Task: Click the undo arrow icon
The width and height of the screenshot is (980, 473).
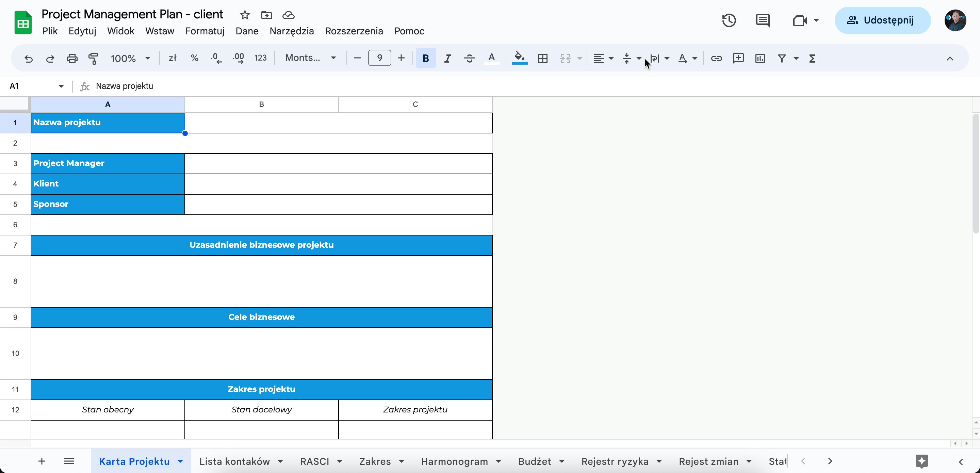Action: [x=29, y=58]
